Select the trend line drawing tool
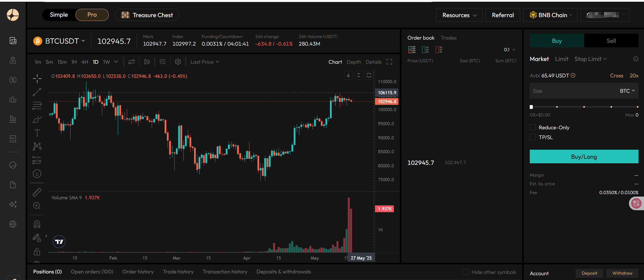This screenshot has height=280, width=644. [37, 92]
